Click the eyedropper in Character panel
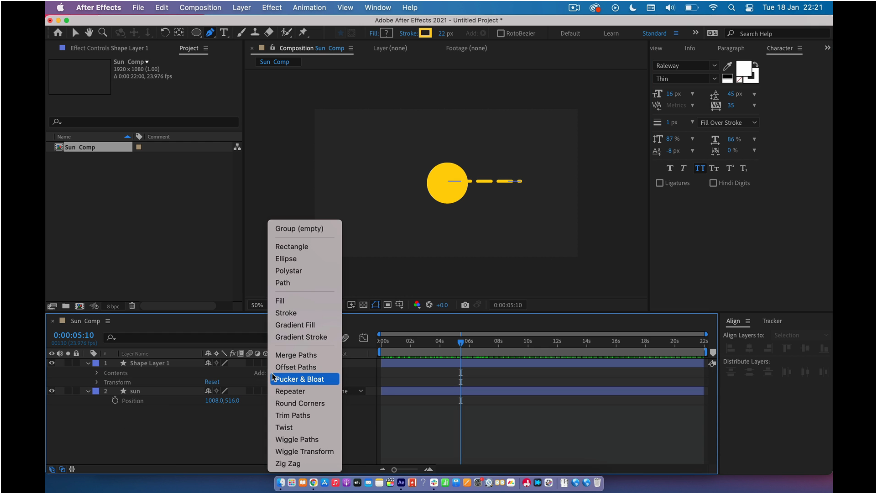Screen dimensions: 877x494 727,67
